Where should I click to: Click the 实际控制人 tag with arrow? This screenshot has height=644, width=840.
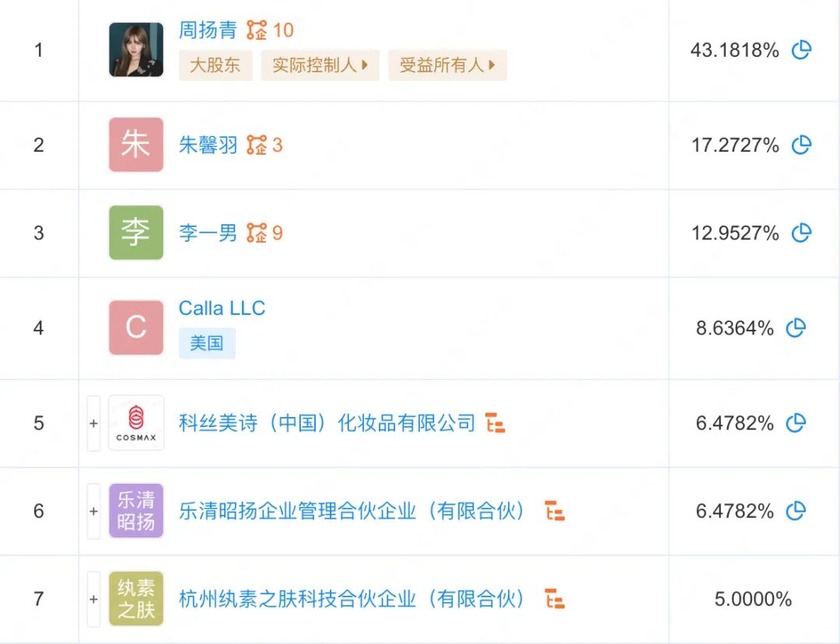tap(320, 65)
